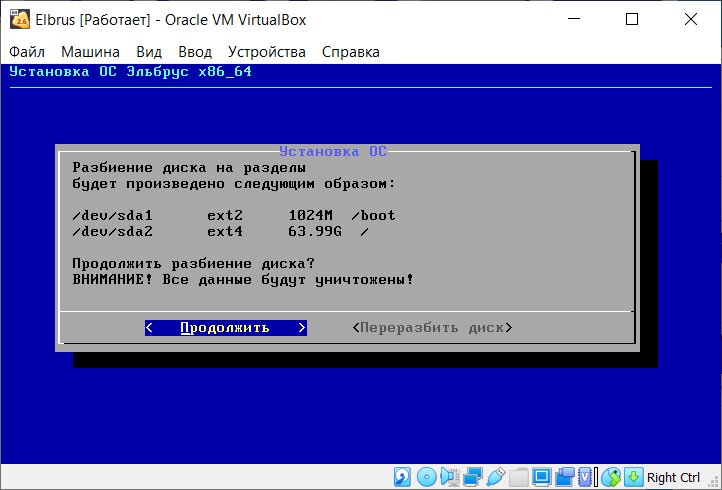Screen dimensions: 722x490
Task: Open the Справка menu
Action: click(350, 52)
